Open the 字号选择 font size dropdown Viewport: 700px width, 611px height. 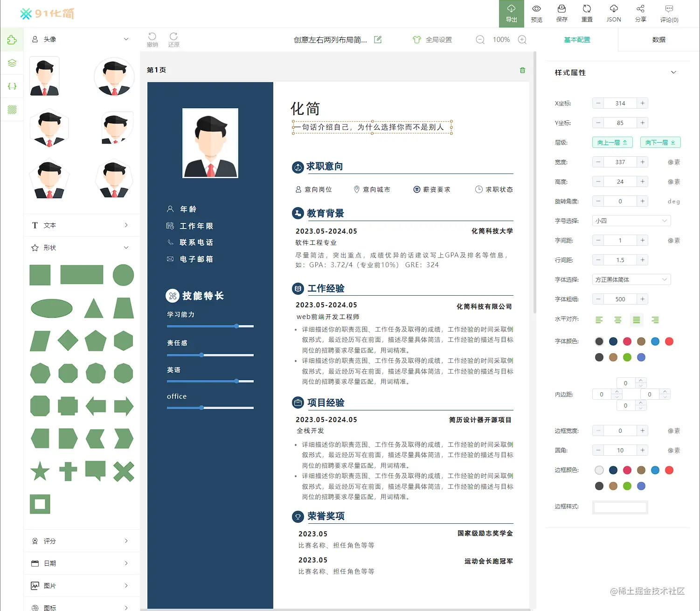[x=631, y=220]
